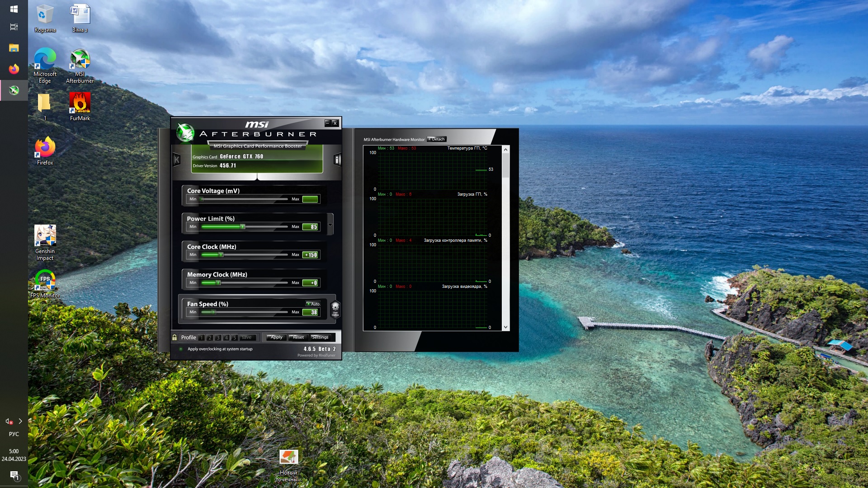Click the Core Clock slider track
Screen dimensions: 868x488
245,255
